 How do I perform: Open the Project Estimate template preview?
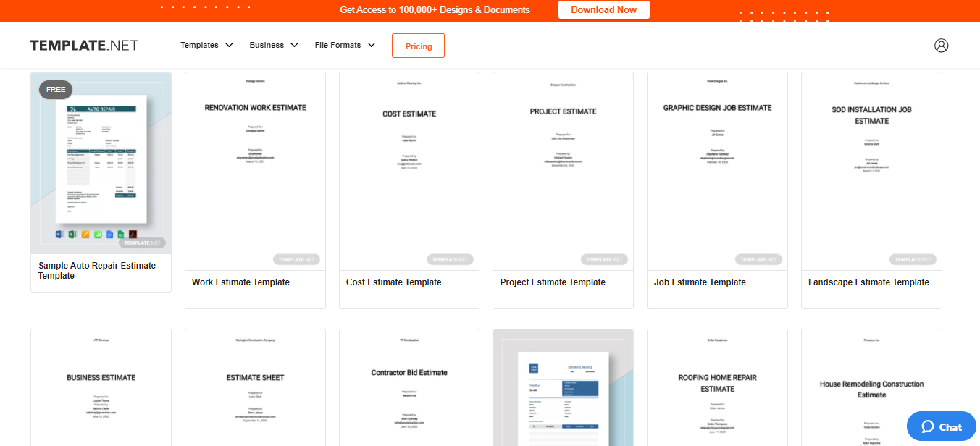[x=563, y=171]
